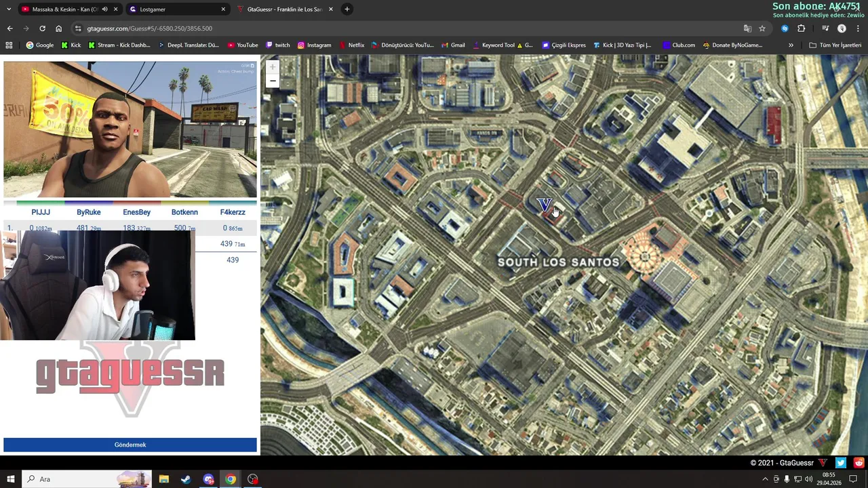Open Keyword Tool bookmark
This screenshot has height=488, width=868.
(x=502, y=45)
